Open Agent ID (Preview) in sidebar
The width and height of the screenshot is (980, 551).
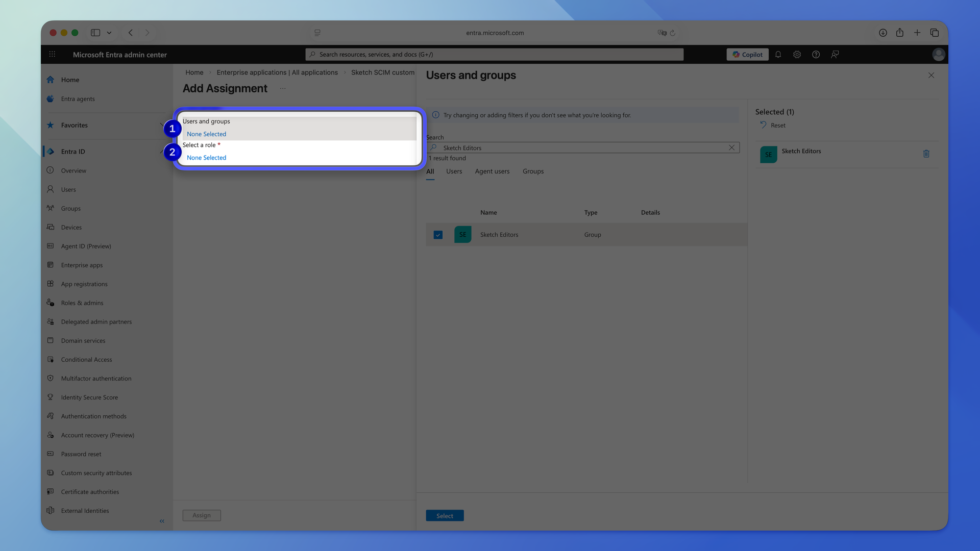(x=86, y=246)
